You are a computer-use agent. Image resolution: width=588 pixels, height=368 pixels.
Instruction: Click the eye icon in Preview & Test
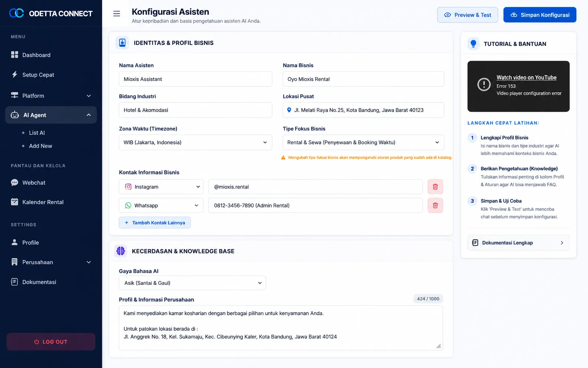point(447,15)
